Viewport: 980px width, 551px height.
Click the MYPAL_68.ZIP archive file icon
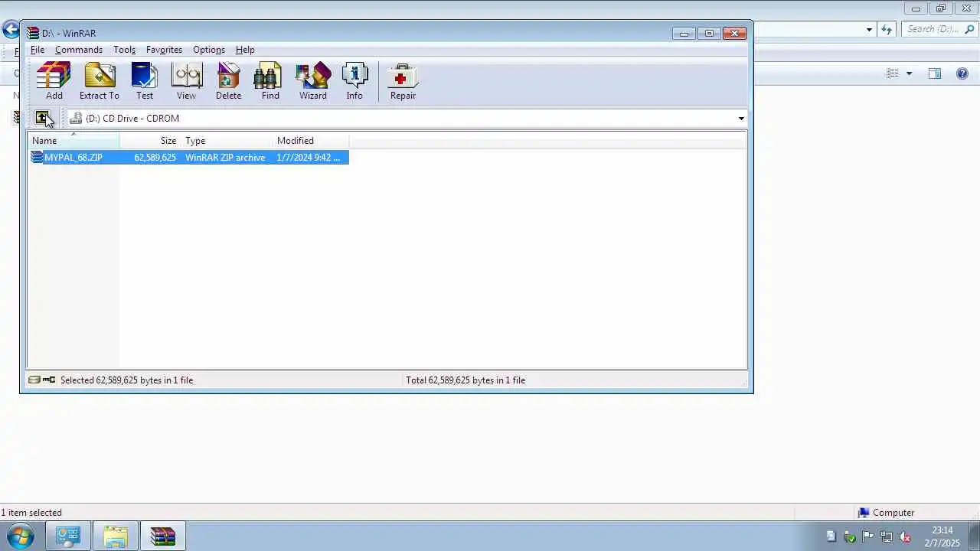pos(37,157)
